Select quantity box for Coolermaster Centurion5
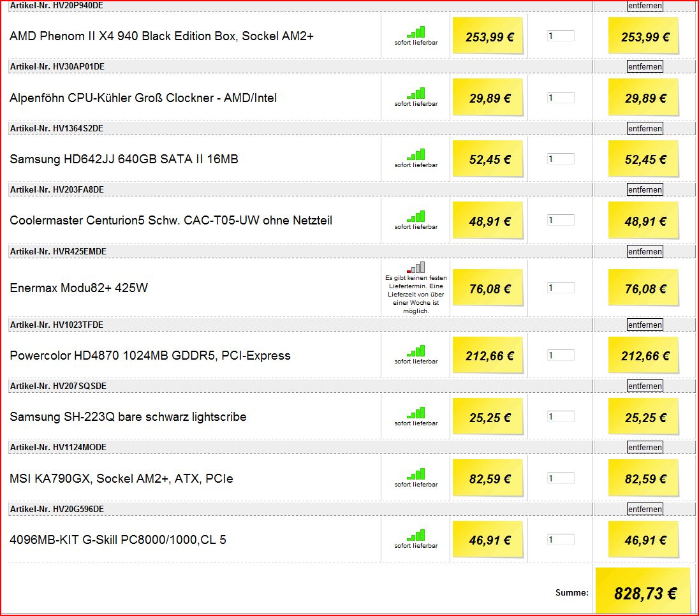This screenshot has width=699, height=616. coord(561,220)
